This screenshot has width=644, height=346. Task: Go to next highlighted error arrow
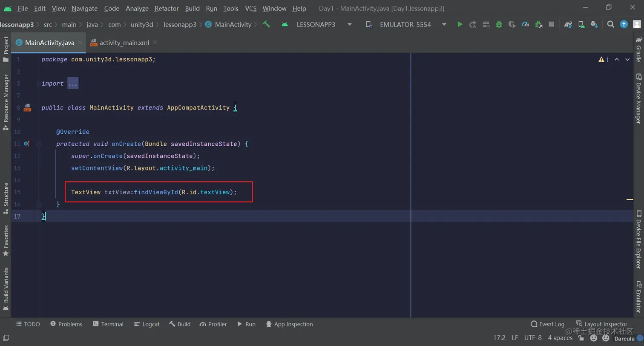(627, 60)
